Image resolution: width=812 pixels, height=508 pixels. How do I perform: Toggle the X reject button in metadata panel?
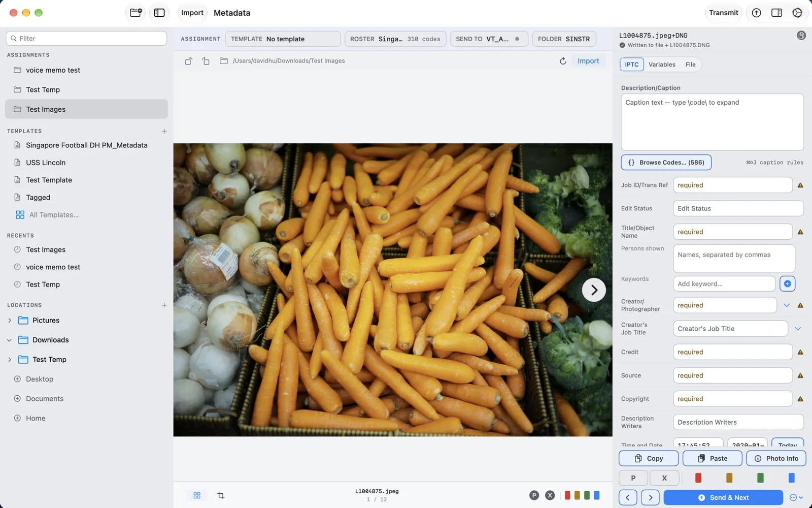coord(664,478)
